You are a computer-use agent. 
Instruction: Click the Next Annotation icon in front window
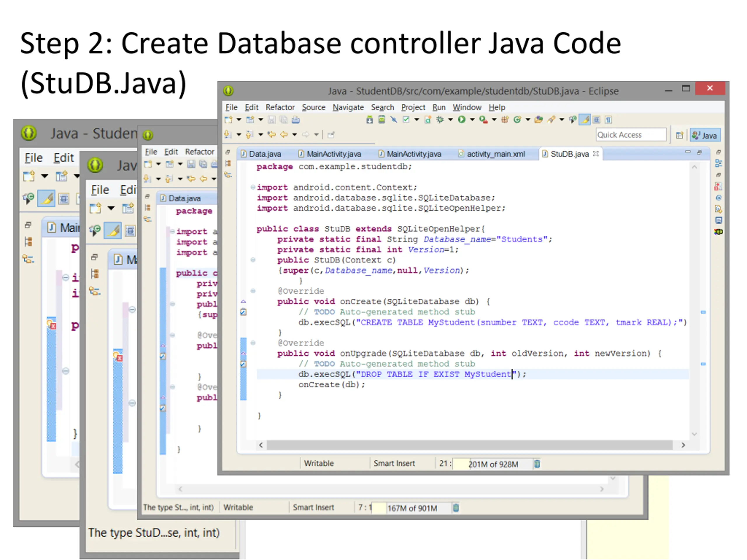coord(228,135)
